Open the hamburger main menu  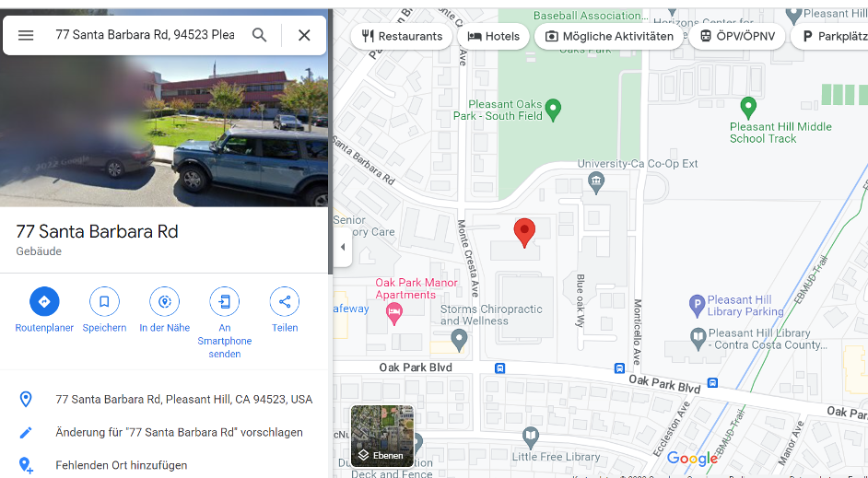click(26, 35)
